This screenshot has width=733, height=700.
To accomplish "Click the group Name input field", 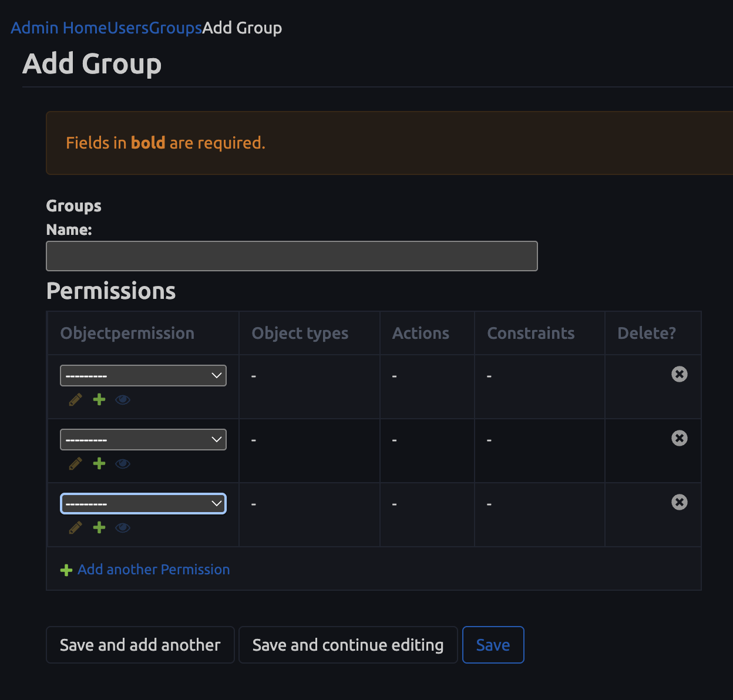I will coord(292,256).
